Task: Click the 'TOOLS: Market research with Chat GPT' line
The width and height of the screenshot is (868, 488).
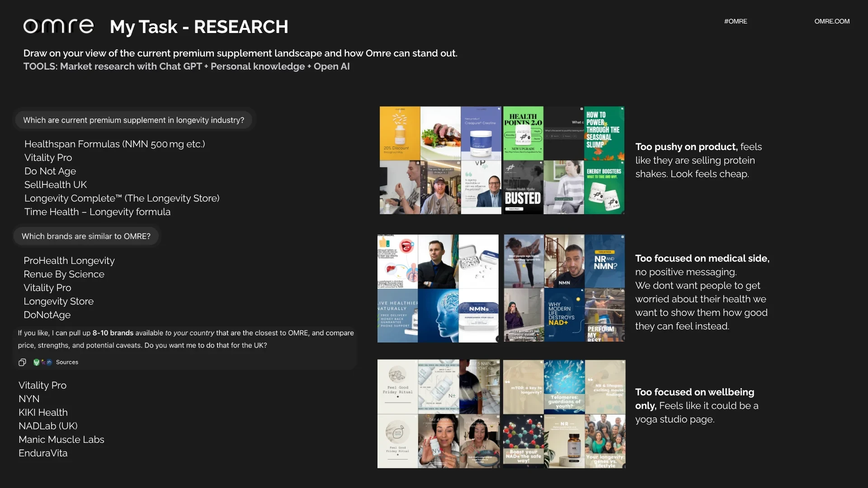Action: tap(187, 66)
